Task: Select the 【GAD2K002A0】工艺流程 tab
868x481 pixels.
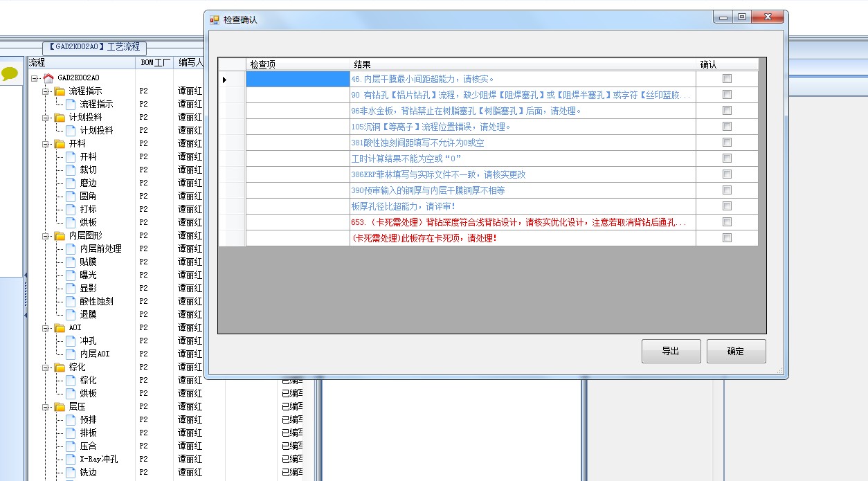Action: tap(95, 48)
